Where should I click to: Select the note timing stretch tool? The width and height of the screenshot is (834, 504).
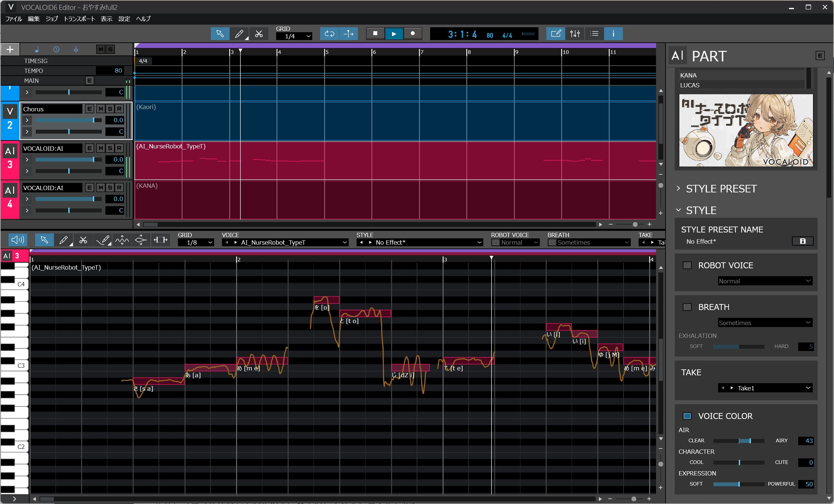[161, 240]
